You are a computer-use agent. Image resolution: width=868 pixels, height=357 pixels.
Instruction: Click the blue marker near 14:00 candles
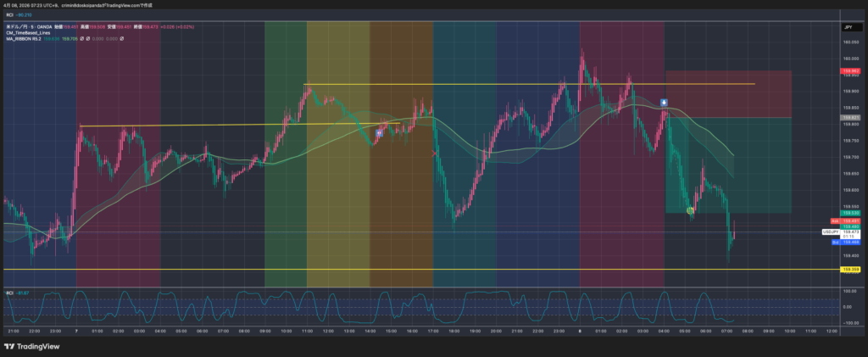click(x=380, y=132)
